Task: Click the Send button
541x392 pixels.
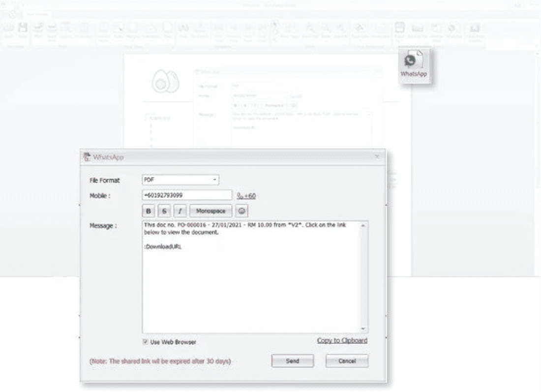Action: 293,361
